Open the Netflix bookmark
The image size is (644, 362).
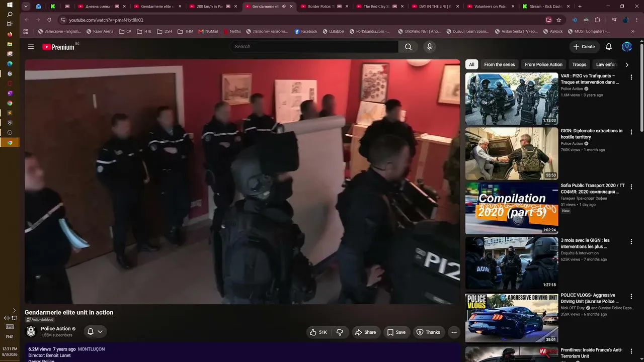pyautogui.click(x=232, y=31)
